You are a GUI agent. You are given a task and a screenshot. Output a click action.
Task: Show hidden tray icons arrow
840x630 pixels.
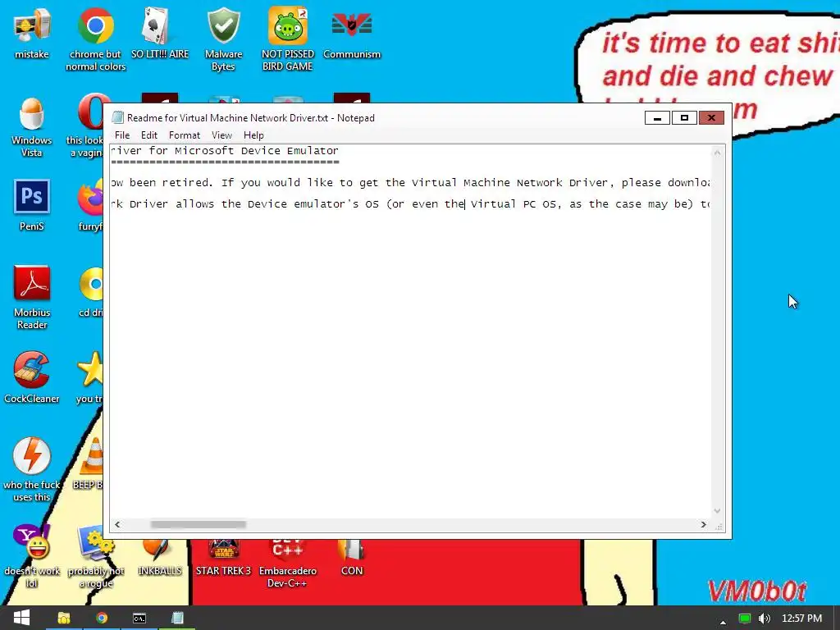pos(724,622)
